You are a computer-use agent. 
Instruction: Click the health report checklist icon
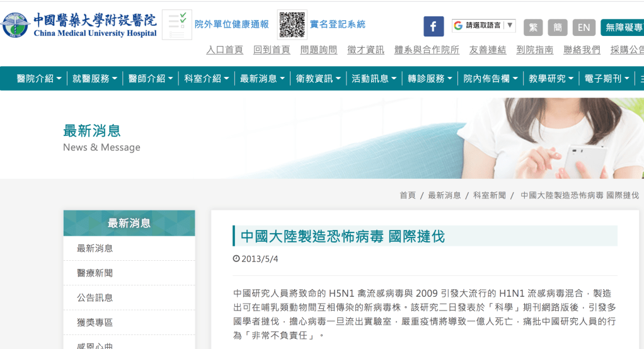click(x=176, y=25)
